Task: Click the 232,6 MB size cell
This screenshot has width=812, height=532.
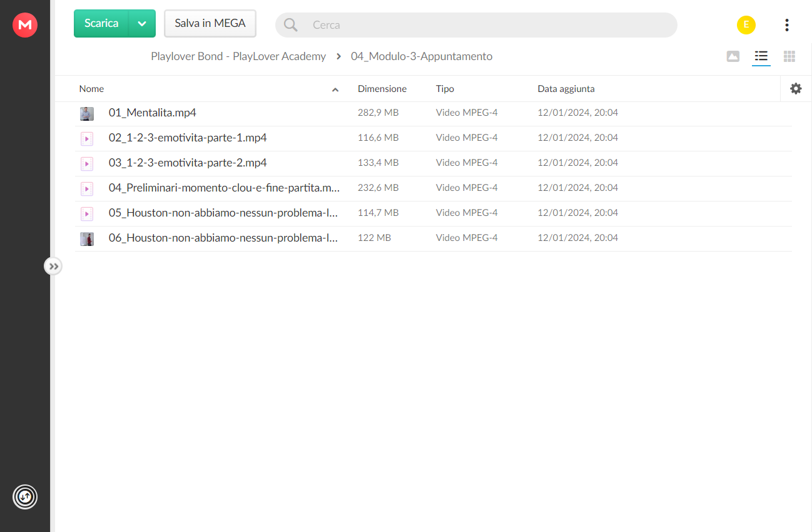Action: tap(378, 188)
